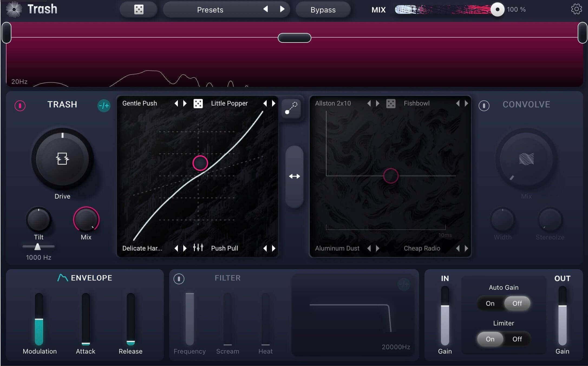Open the settings gear icon
The width and height of the screenshot is (588, 366).
(576, 9)
